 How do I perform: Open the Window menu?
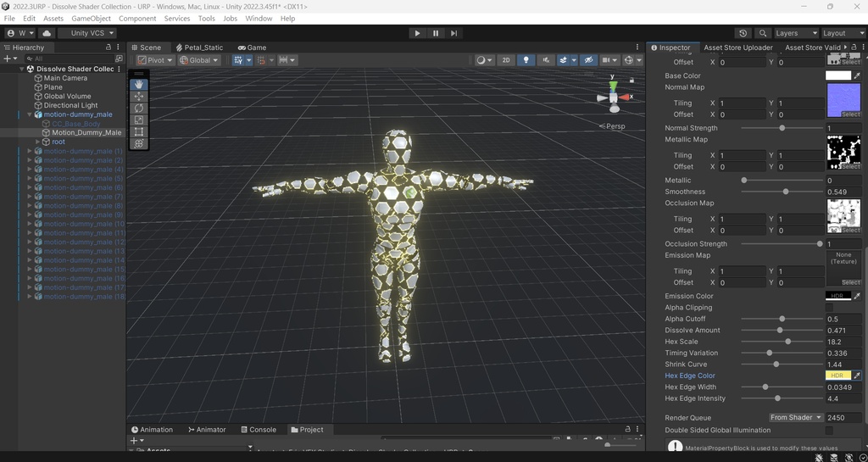coord(259,19)
